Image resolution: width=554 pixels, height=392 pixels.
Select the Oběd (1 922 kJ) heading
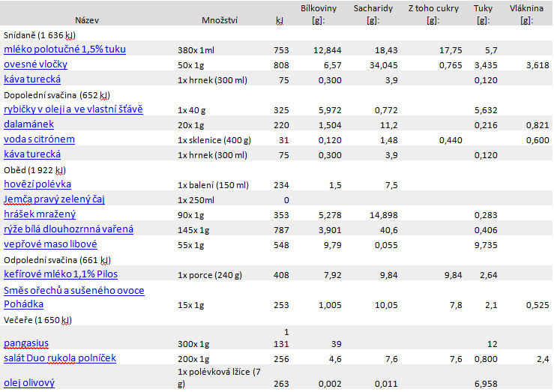[34, 170]
